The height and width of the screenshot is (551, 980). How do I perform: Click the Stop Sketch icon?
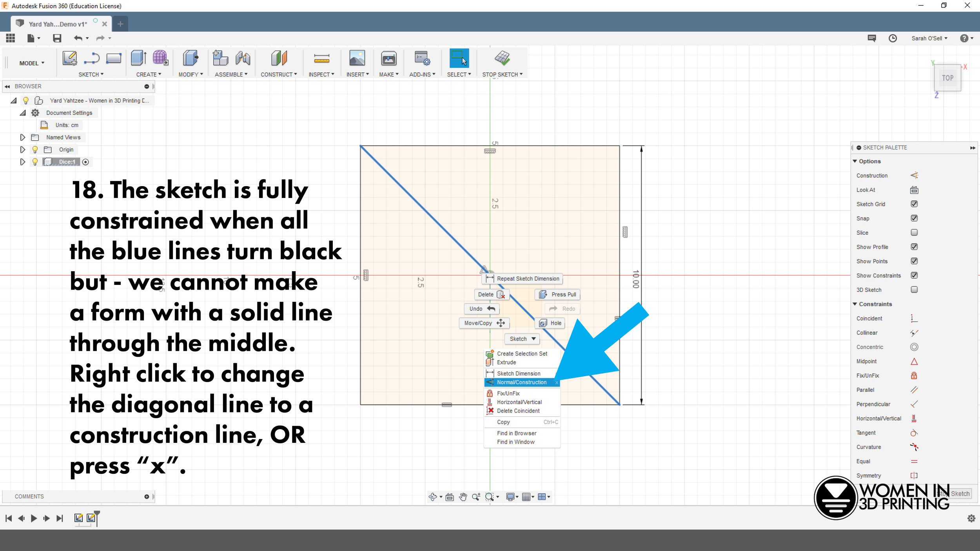[x=502, y=58]
